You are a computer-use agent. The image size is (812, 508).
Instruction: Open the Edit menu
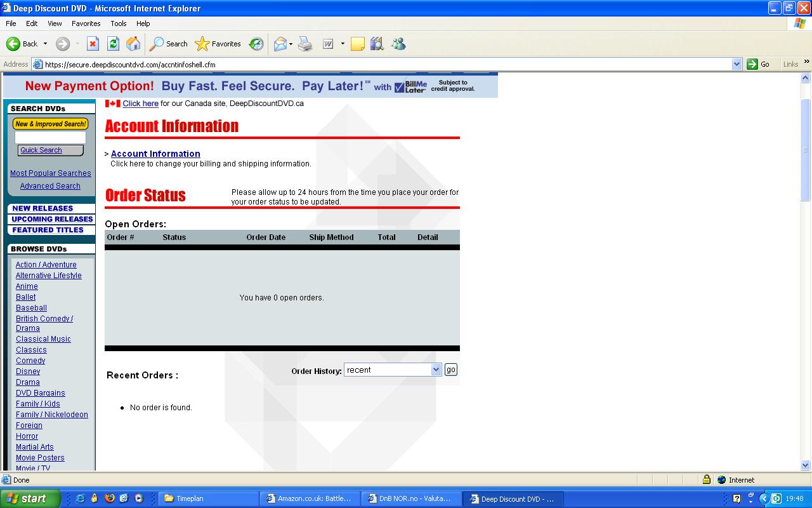[x=32, y=23]
